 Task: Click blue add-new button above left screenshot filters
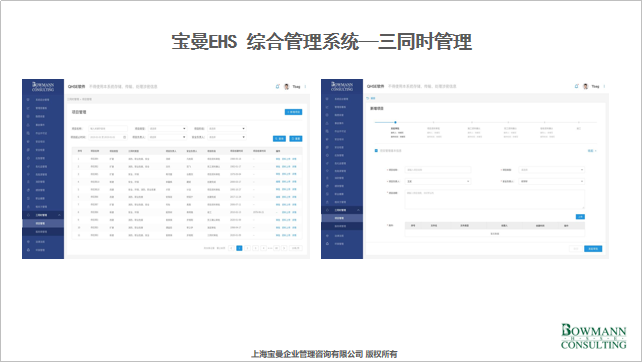[x=293, y=112]
